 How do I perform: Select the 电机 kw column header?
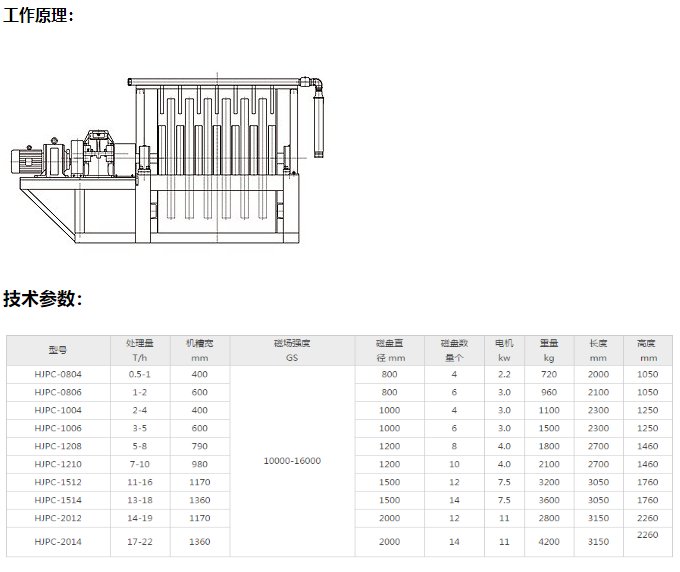pyautogui.click(x=504, y=350)
